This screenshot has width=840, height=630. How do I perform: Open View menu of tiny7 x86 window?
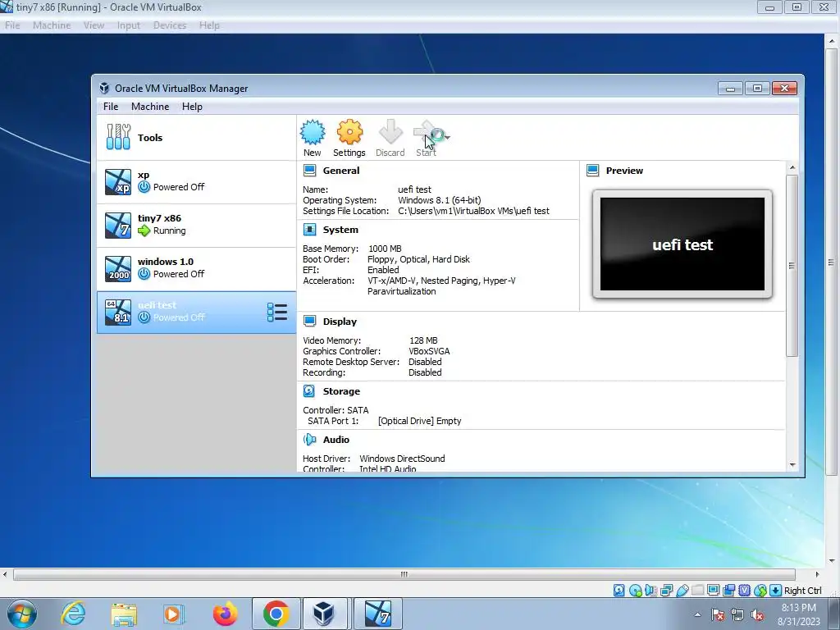(x=94, y=25)
